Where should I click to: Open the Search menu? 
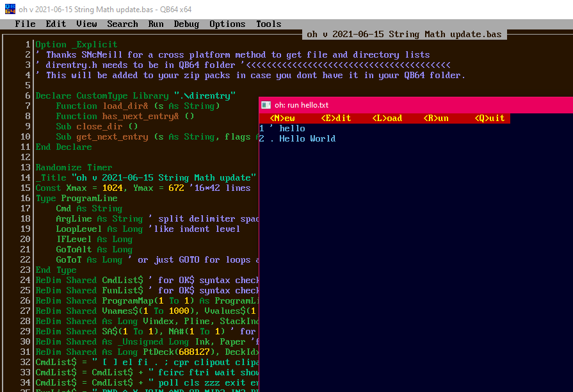[122, 24]
